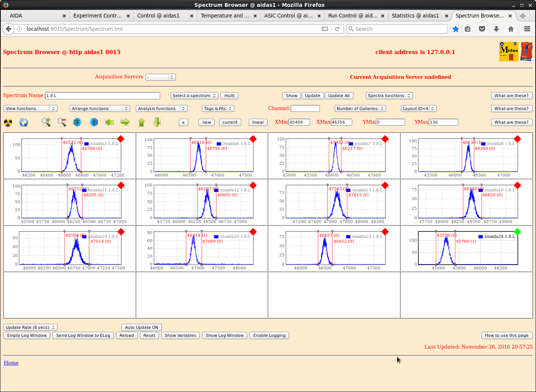Click the green right arrow icon
The height and width of the screenshot is (392, 536).
click(x=125, y=122)
